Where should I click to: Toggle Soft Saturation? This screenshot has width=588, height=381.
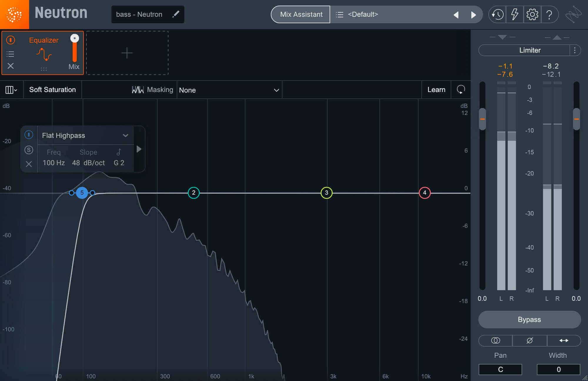pyautogui.click(x=52, y=90)
